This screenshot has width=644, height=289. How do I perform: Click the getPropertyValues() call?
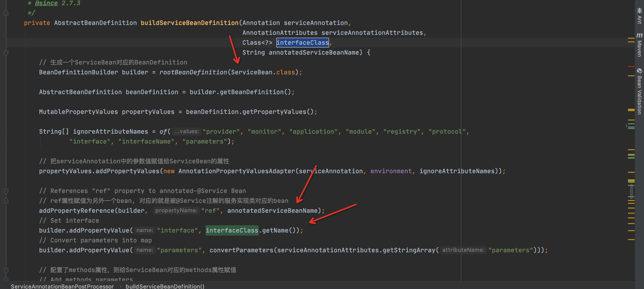coord(278,112)
